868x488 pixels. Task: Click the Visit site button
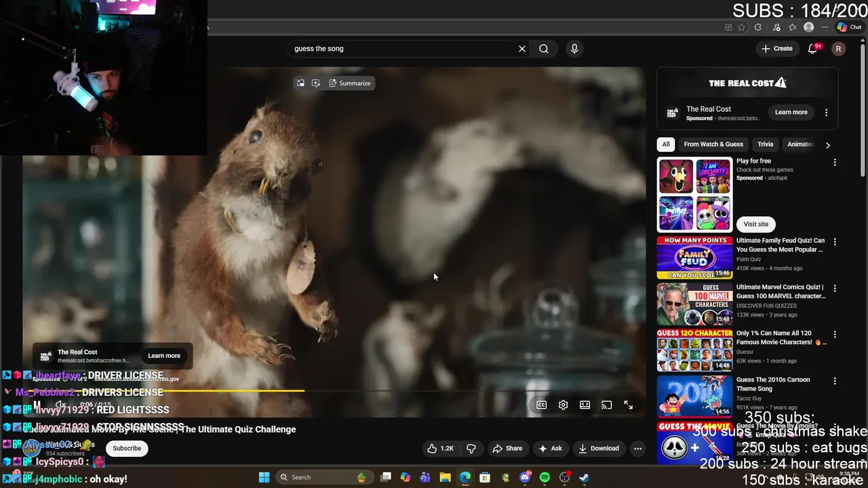pyautogui.click(x=756, y=224)
